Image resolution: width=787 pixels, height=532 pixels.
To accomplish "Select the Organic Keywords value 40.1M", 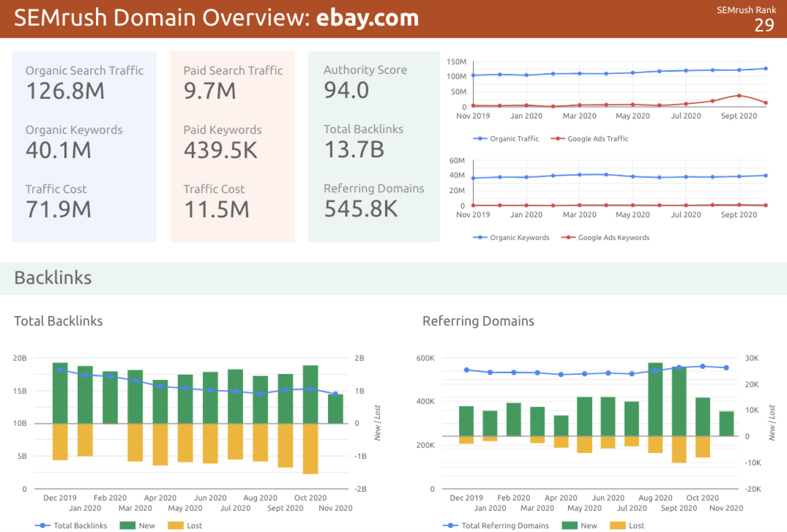I will [x=59, y=150].
